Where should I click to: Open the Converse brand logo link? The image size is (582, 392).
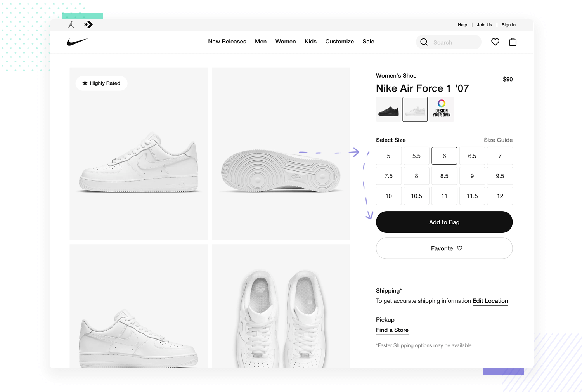click(88, 25)
